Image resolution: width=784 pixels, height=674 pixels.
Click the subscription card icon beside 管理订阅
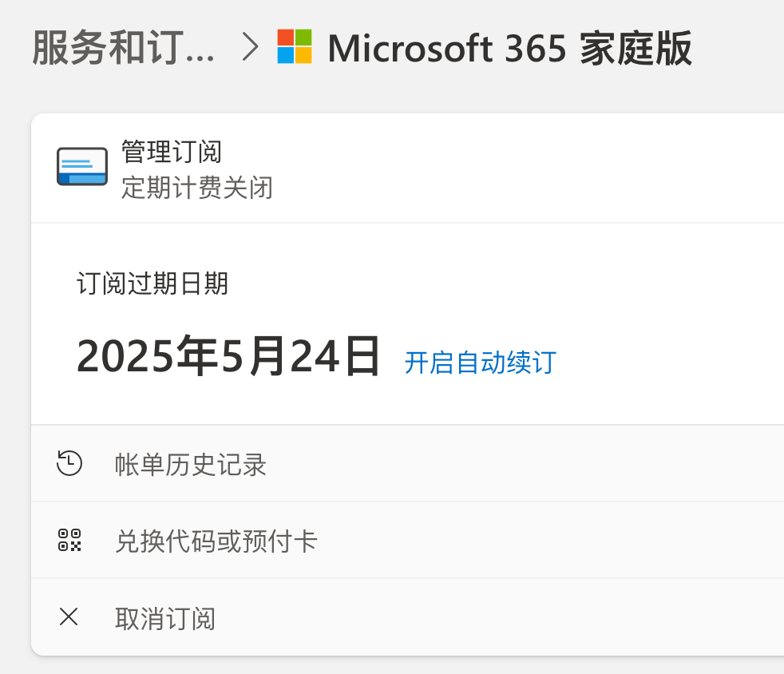pos(82,166)
